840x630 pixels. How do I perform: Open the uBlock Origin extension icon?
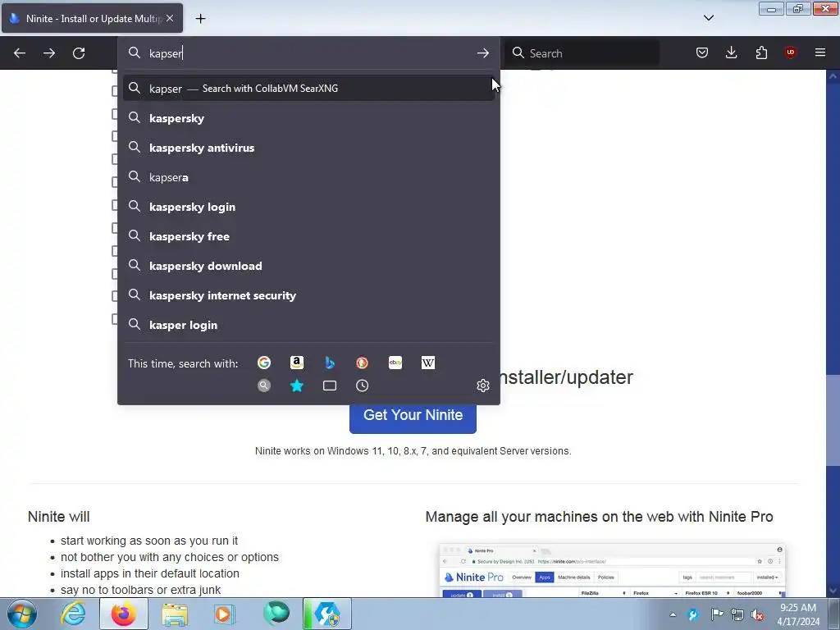pos(791,52)
